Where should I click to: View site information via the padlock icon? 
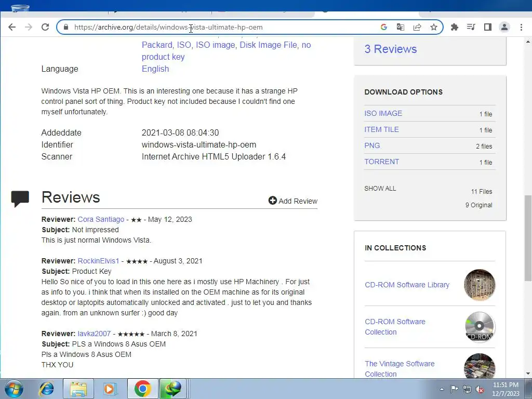(x=66, y=27)
